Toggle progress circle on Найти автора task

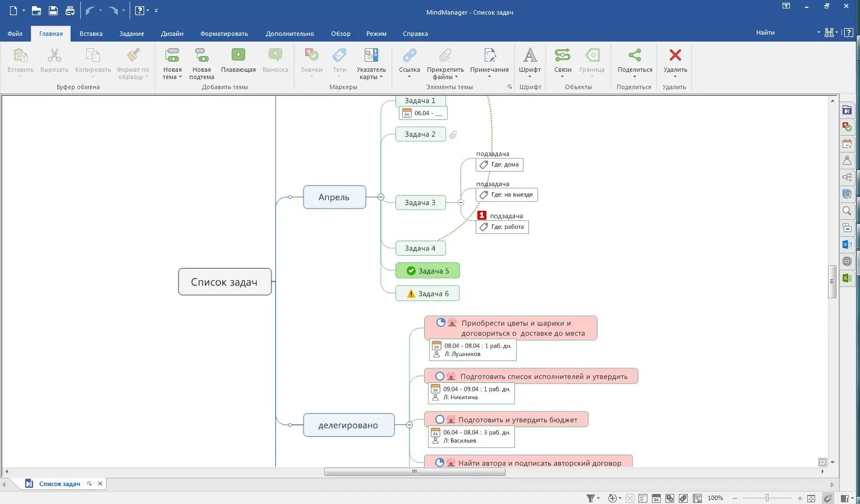pos(440,463)
